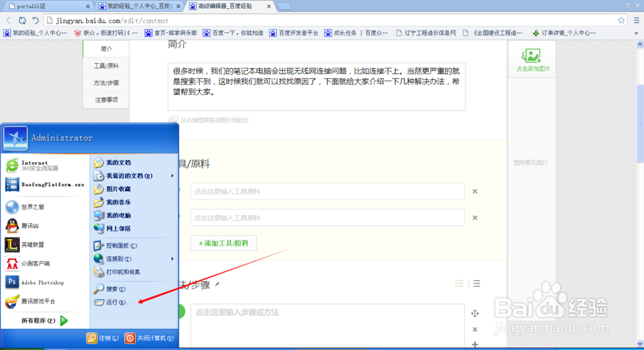Click the 简介 text area
Image resolution: width=644 pixels, height=350 pixels.
pyautogui.click(x=317, y=87)
